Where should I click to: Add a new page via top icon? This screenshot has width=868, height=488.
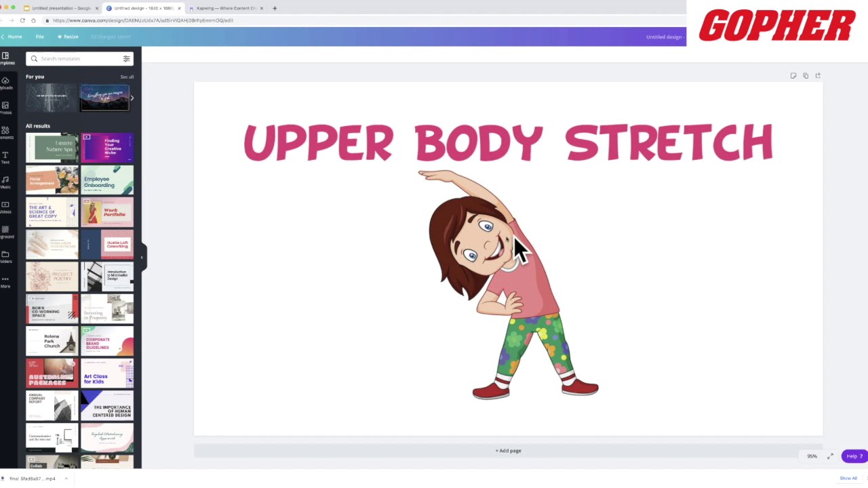tap(818, 76)
